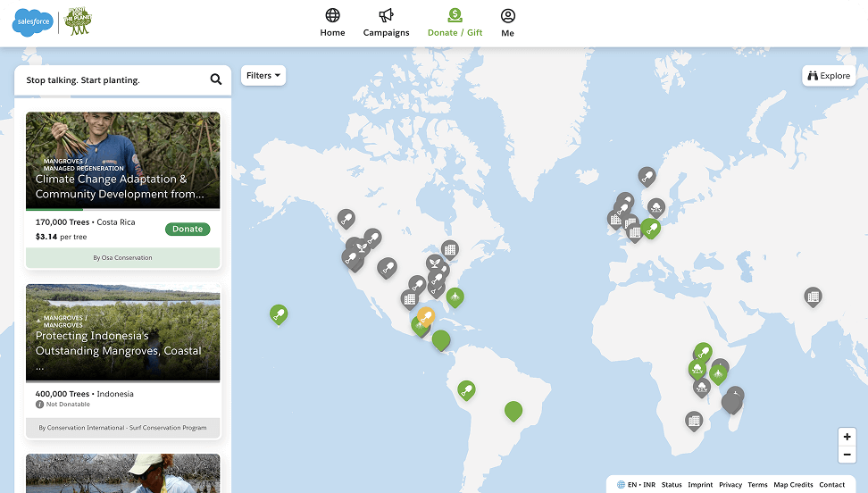
Task: Click the Not Donatable info icon
Action: click(39, 405)
